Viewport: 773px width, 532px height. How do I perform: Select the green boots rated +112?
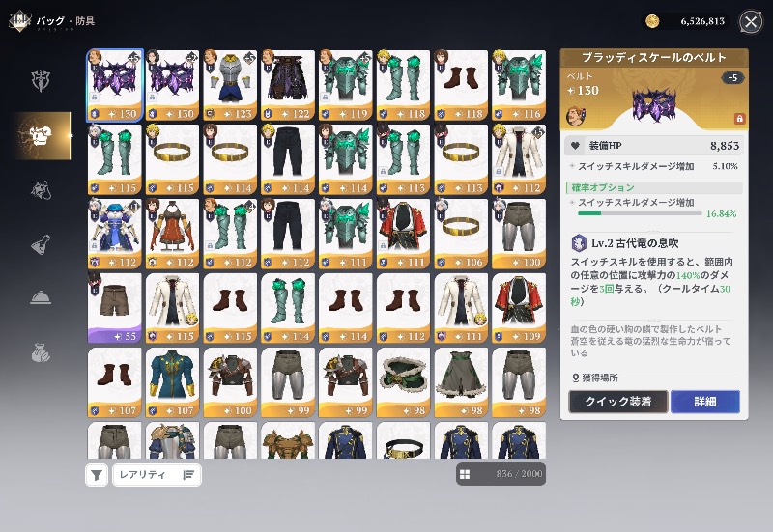pyautogui.click(x=230, y=234)
